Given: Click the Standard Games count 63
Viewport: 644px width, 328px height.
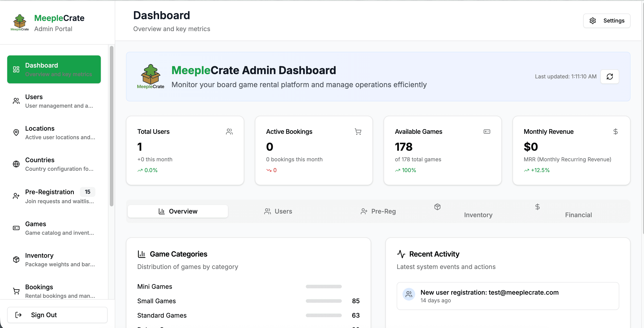Looking at the screenshot, I should 356,315.
